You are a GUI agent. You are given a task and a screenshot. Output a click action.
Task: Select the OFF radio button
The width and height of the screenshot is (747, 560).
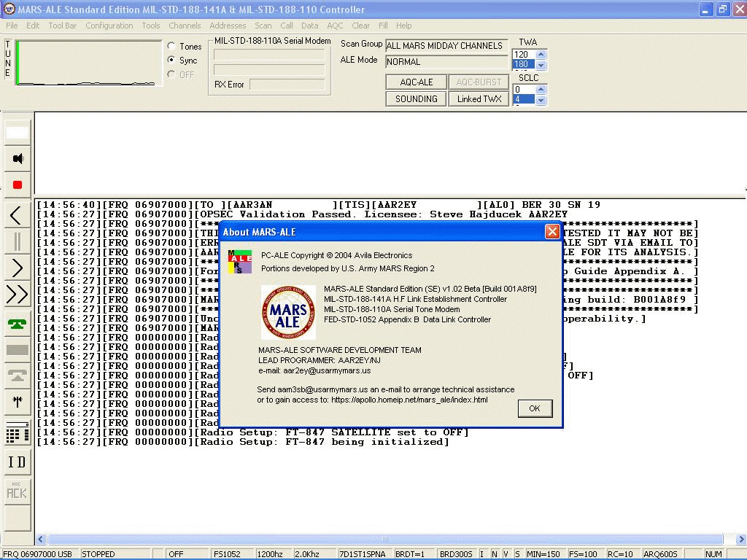coord(171,74)
